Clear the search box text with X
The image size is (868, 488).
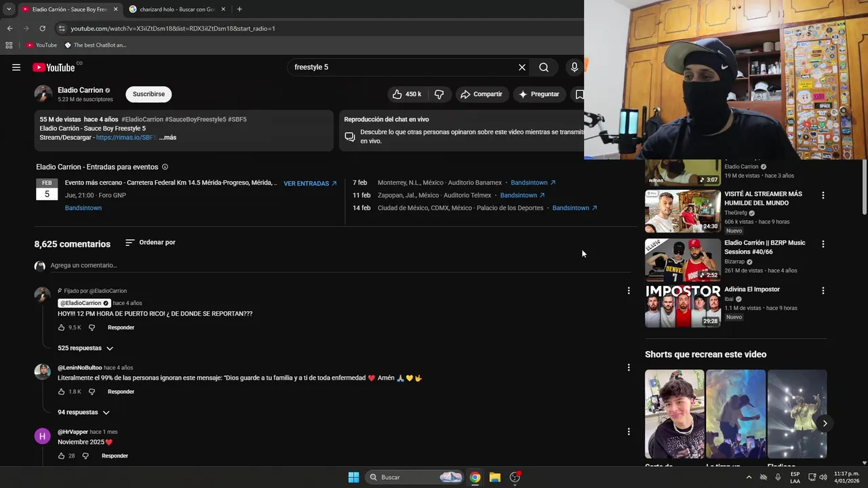click(x=522, y=67)
